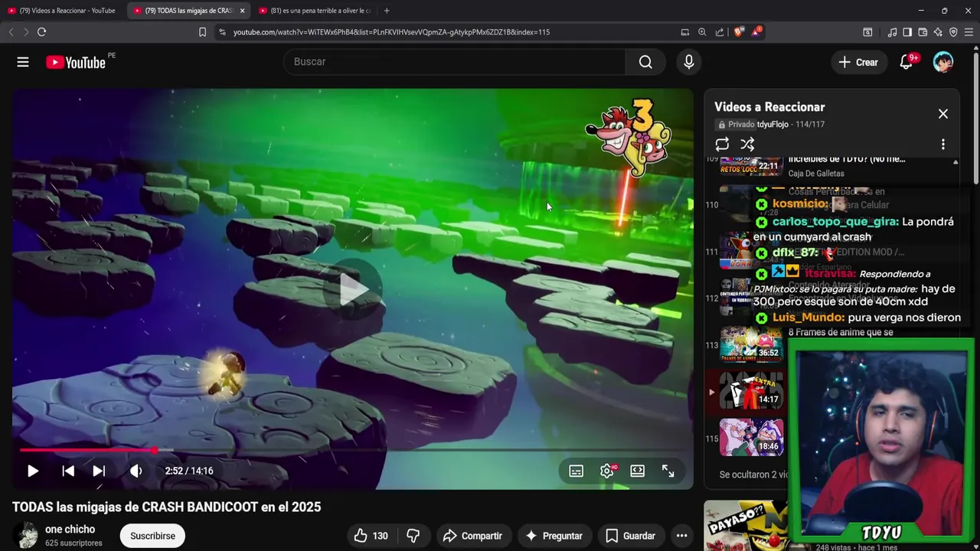Viewport: 980px width, 551px height.
Task: Open more actions ellipsis under video
Action: pos(681,536)
